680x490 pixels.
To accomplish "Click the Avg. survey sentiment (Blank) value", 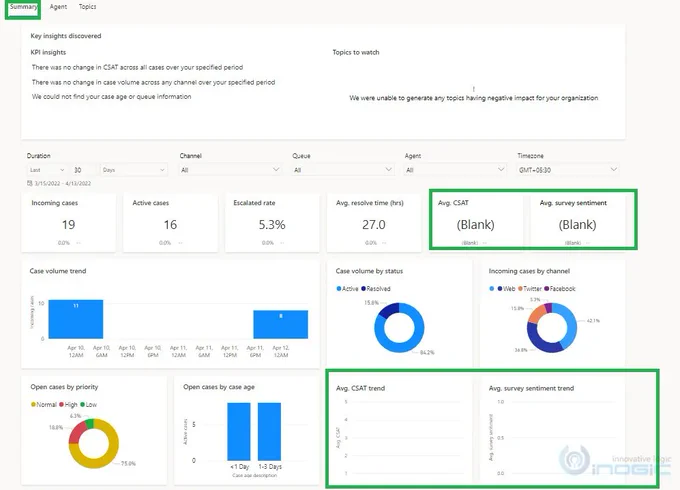I will point(577,225).
